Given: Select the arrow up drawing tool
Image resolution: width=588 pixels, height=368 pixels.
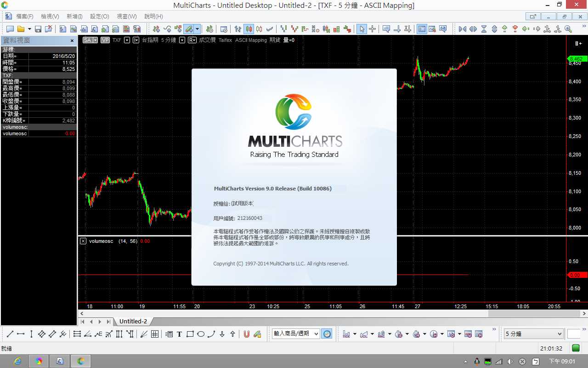Looking at the screenshot, I should click(x=232, y=334).
